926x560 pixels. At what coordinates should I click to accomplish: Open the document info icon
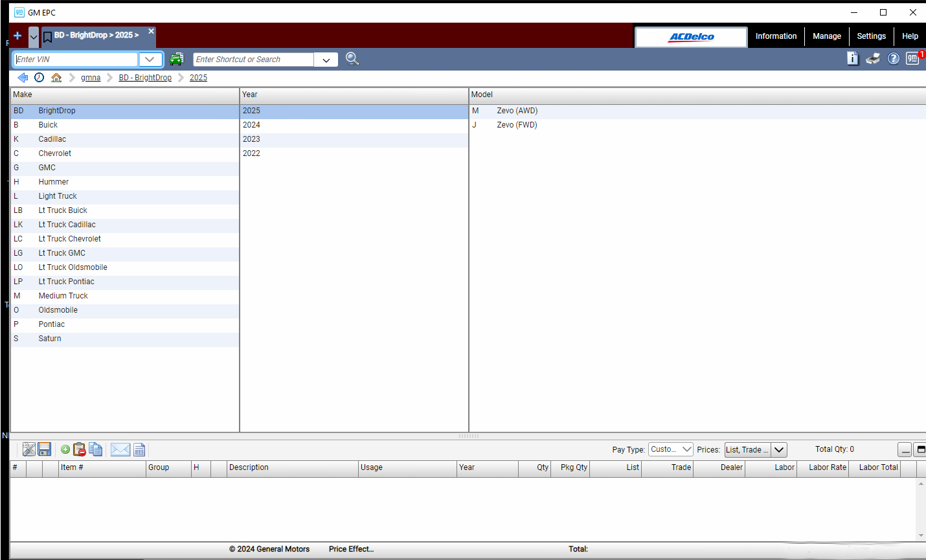pos(853,59)
